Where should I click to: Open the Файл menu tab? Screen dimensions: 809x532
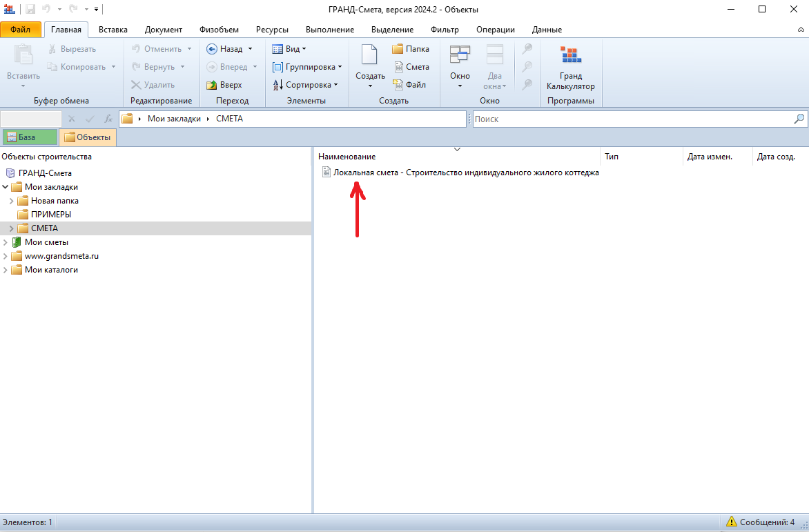click(21, 30)
